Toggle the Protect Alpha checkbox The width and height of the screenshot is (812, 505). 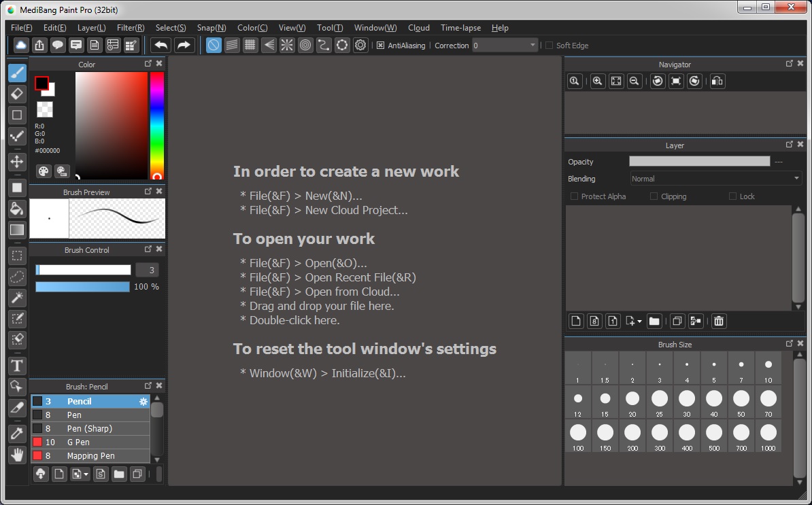[x=573, y=196]
